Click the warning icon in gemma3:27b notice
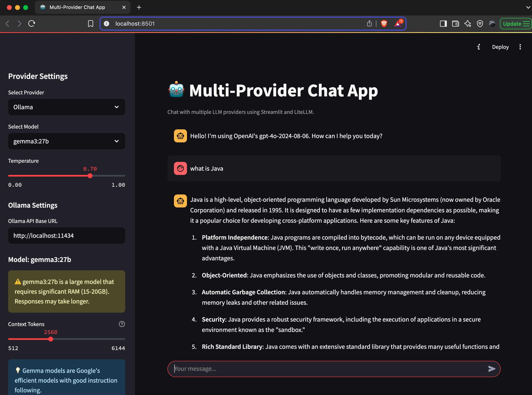 (x=18, y=282)
